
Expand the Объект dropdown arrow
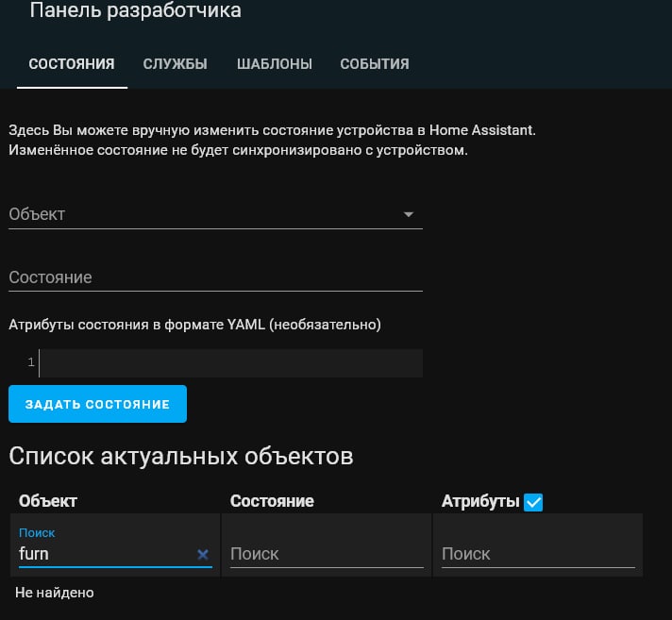pos(409,214)
